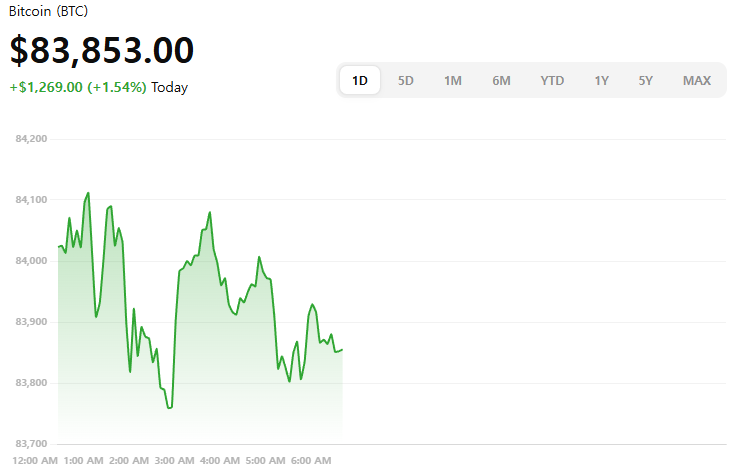Image resolution: width=734 pixels, height=470 pixels.
Task: Click the +$1,269.00 (+1.54%) change text
Action: tap(78, 87)
